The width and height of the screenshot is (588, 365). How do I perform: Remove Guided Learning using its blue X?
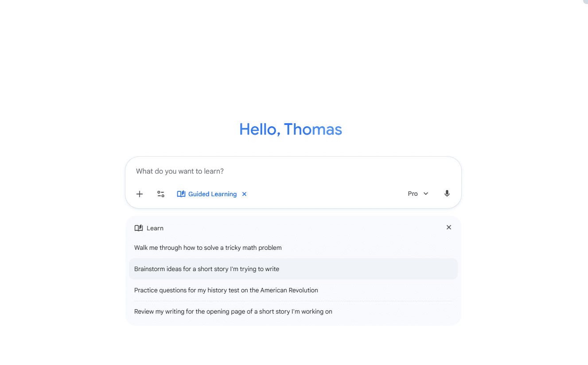(x=244, y=194)
